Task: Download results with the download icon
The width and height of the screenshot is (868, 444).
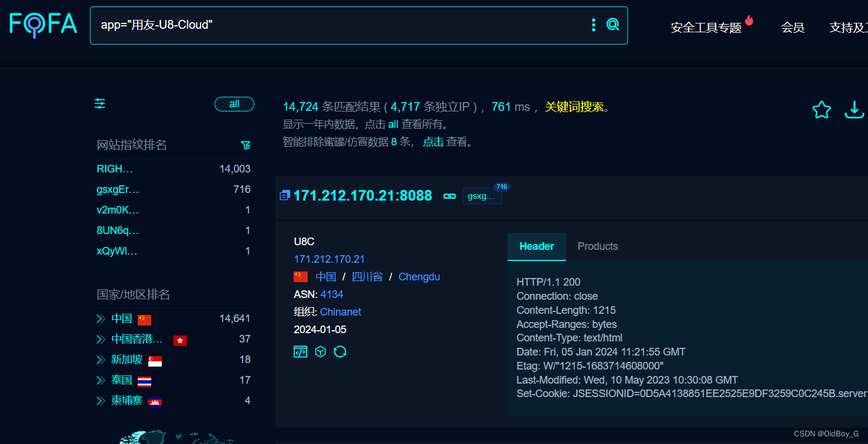Action: coord(855,110)
